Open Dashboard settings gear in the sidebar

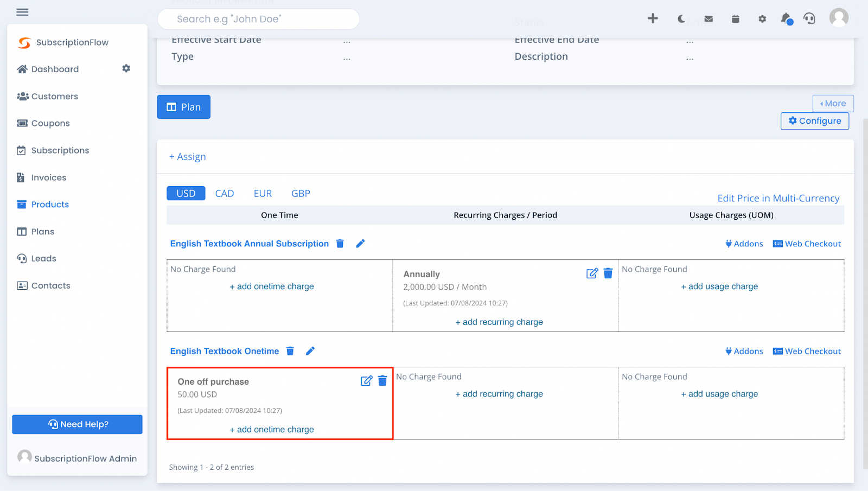[126, 68]
